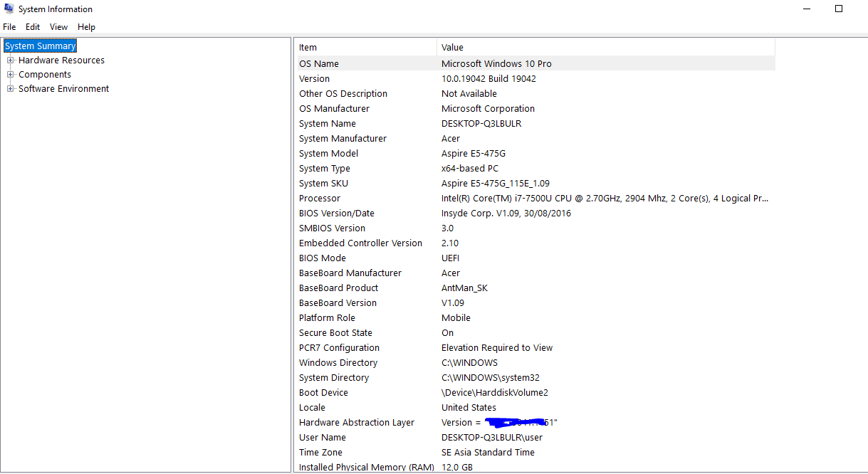
Task: Click the DESKTOP-Q3LBULR system name value
Action: pos(481,124)
